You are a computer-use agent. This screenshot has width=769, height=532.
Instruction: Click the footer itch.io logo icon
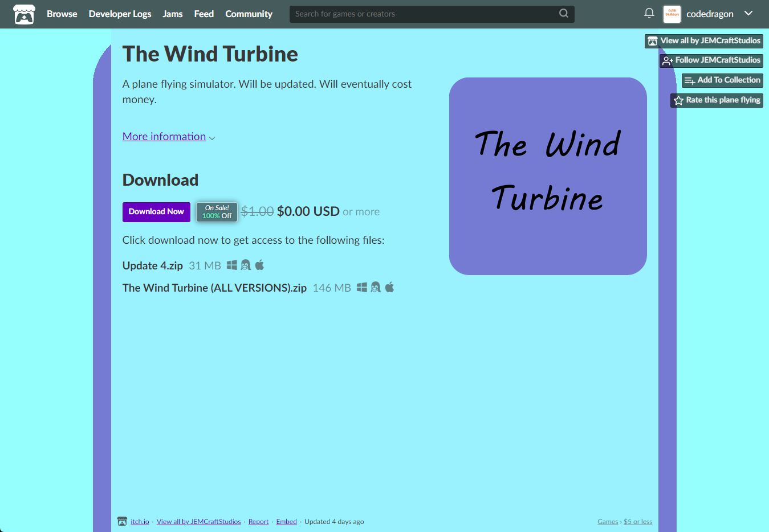point(122,521)
